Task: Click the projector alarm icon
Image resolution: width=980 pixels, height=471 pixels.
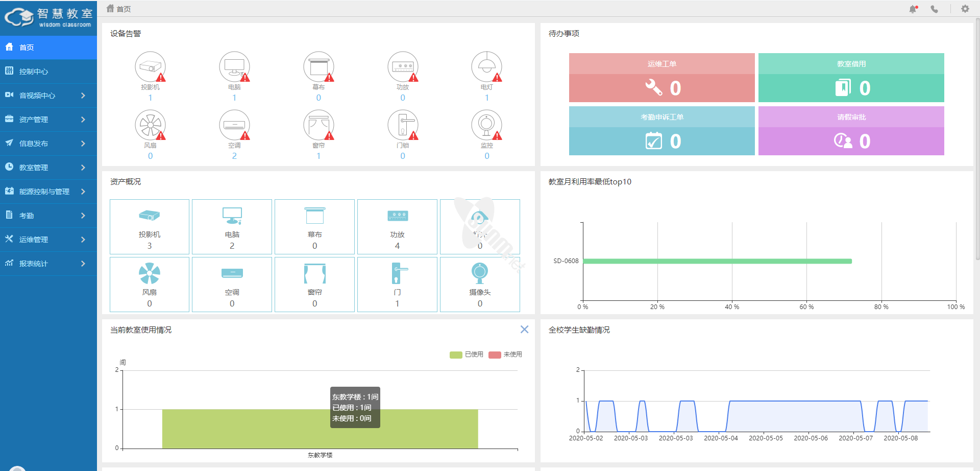Action: [x=150, y=67]
